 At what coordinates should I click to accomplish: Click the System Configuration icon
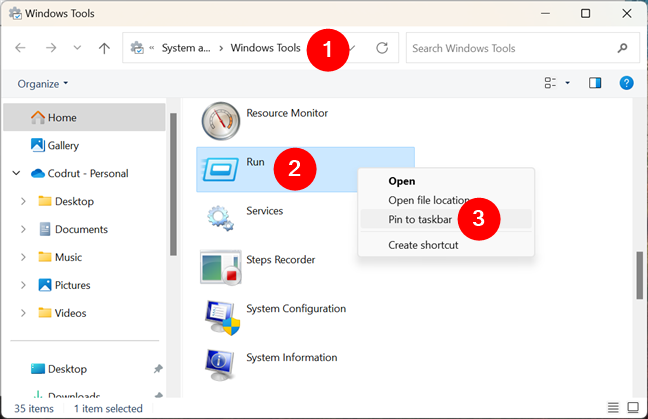point(222,317)
